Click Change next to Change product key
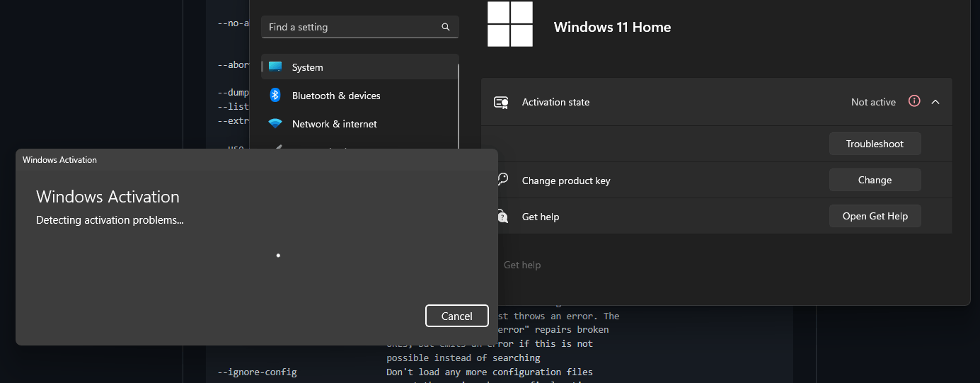 [875, 180]
